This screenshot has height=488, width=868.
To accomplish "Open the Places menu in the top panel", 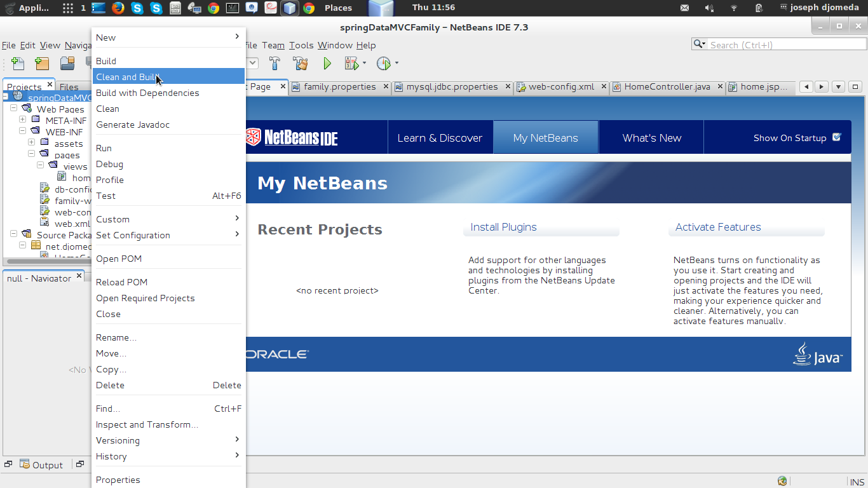I will click(x=338, y=8).
